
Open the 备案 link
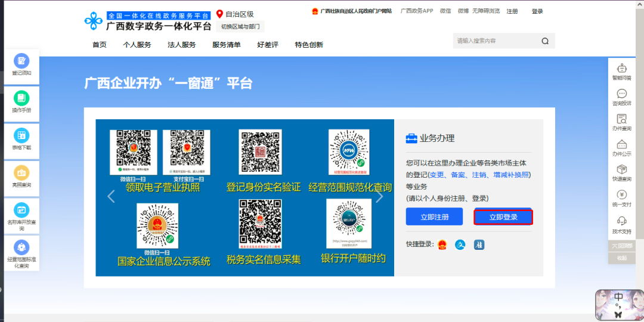tap(458, 175)
